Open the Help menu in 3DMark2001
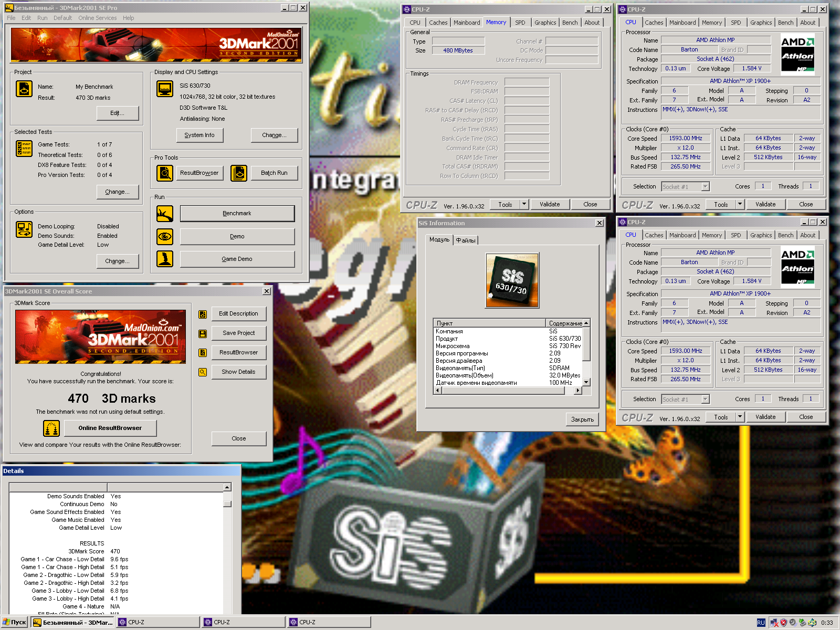840x630 pixels. tap(129, 18)
